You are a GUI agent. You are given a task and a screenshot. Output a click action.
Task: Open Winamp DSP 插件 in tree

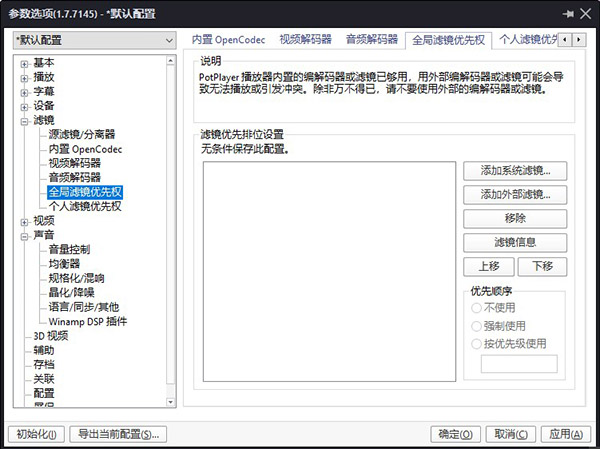88,322
